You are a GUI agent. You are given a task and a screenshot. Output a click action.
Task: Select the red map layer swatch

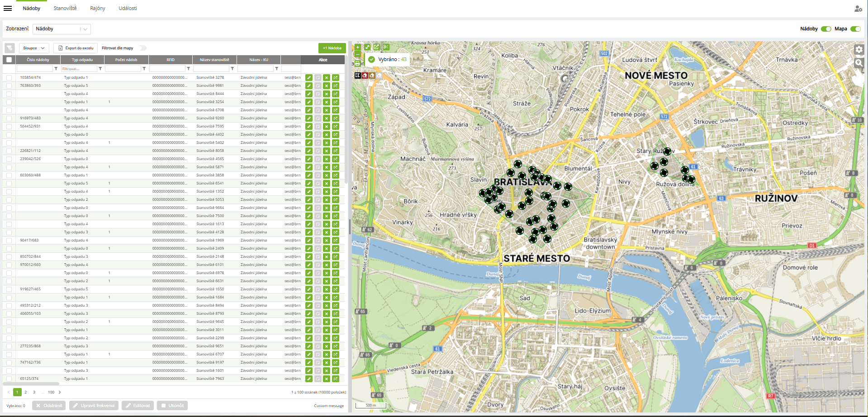(365, 75)
